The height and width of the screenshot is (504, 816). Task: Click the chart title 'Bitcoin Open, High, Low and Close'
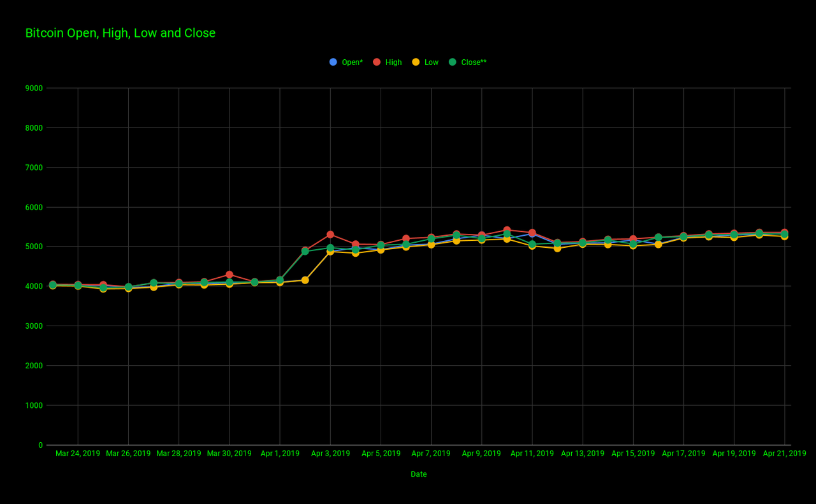pos(120,33)
